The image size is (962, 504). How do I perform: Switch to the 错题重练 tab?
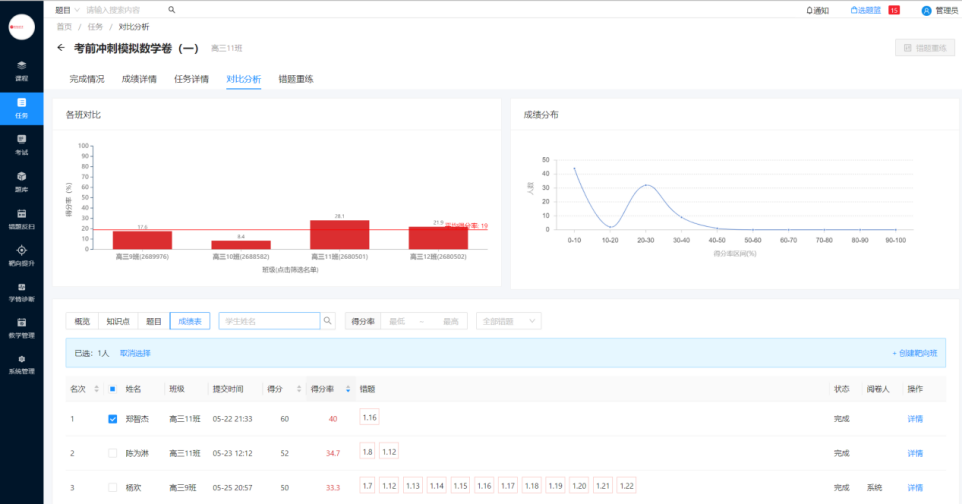tap(296, 79)
